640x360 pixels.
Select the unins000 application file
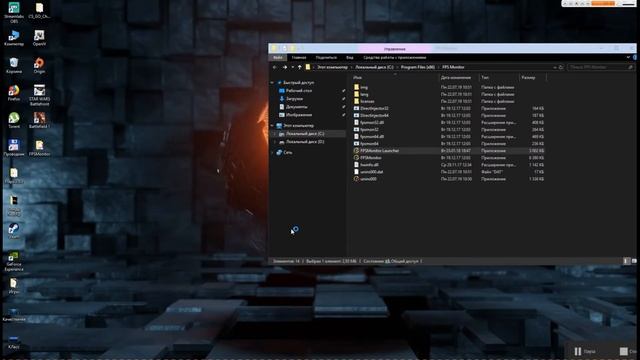tap(449, 179)
